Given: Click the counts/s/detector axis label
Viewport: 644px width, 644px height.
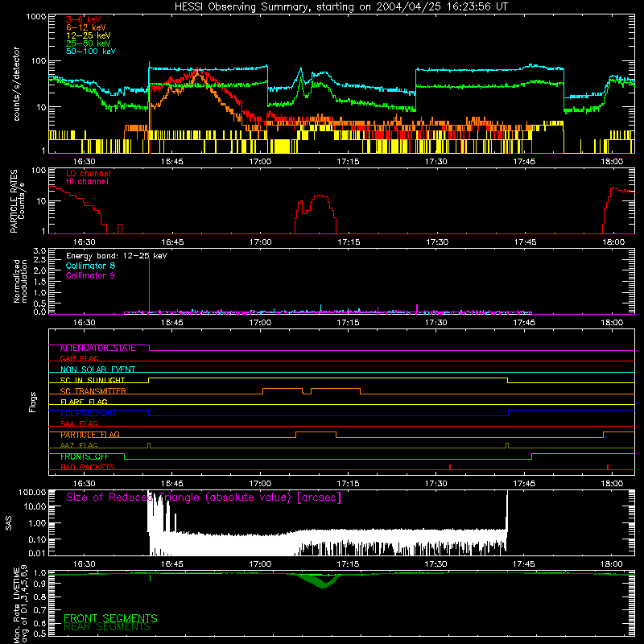Looking at the screenshot, I should click(16, 84).
